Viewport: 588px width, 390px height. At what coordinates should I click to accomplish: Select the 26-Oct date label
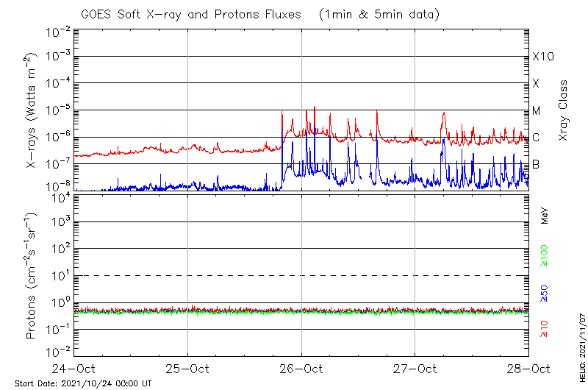tap(301, 368)
